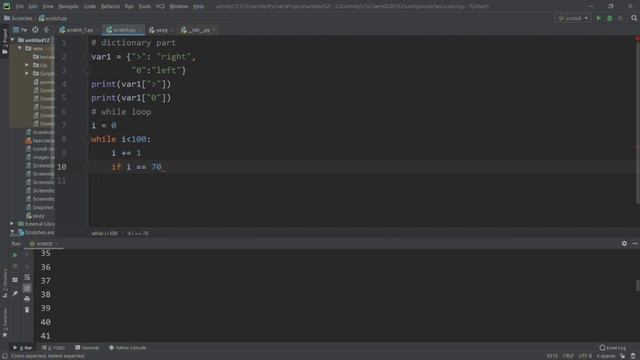This screenshot has height=360, width=640.
Task: Click the while i<100 editor breadcrumb
Action: pos(104,233)
